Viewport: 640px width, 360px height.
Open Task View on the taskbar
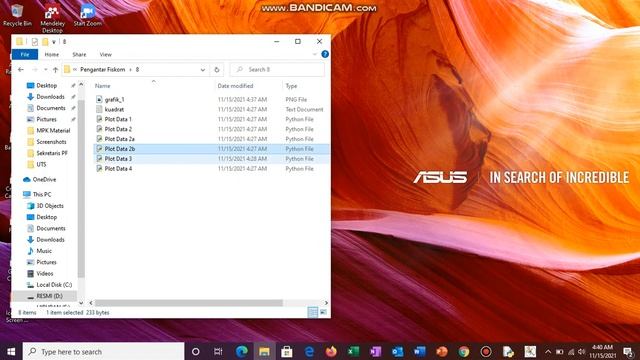pyautogui.click(x=218, y=351)
